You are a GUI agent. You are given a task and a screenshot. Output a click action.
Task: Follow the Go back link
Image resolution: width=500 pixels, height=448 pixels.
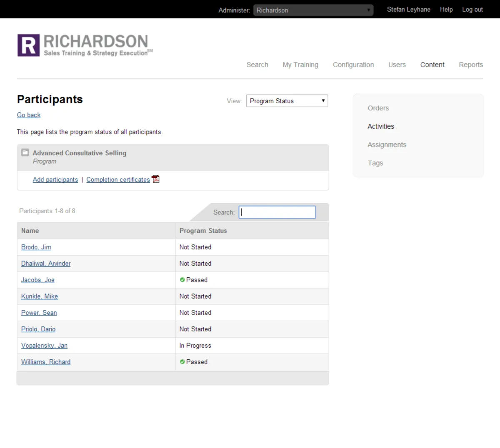click(x=29, y=115)
